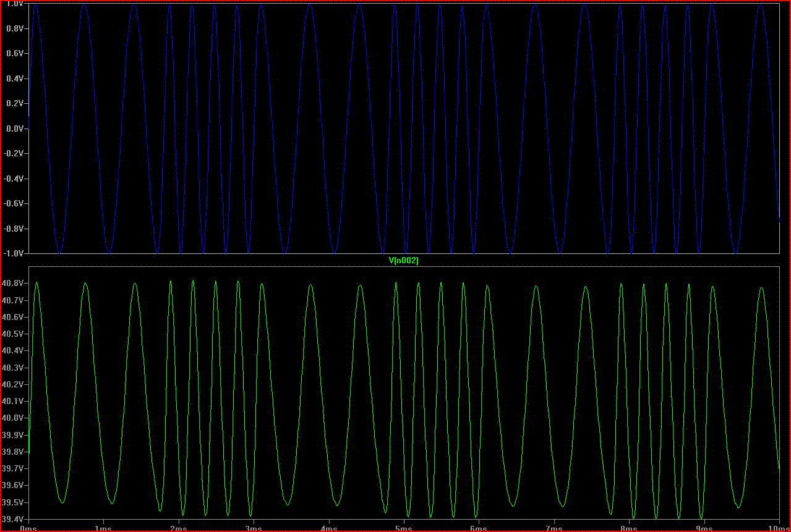Click the -0.8V label on upper plot axis
This screenshot has height=532, width=791.
pos(14,229)
